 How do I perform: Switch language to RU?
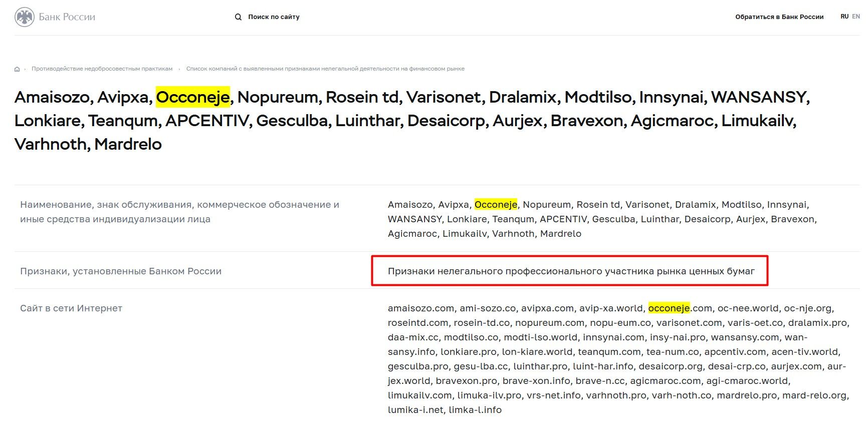coord(844,17)
